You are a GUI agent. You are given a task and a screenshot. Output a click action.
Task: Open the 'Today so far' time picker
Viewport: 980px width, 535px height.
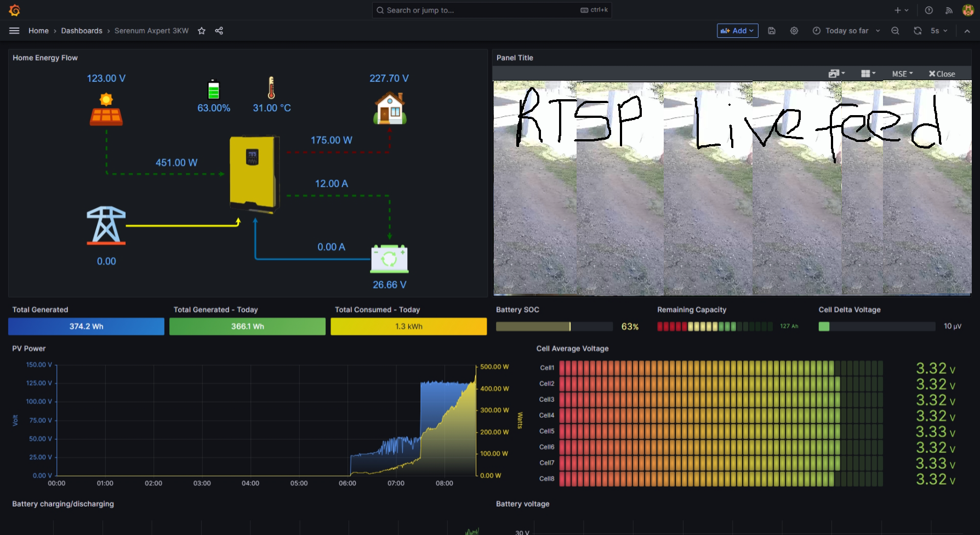click(x=846, y=31)
